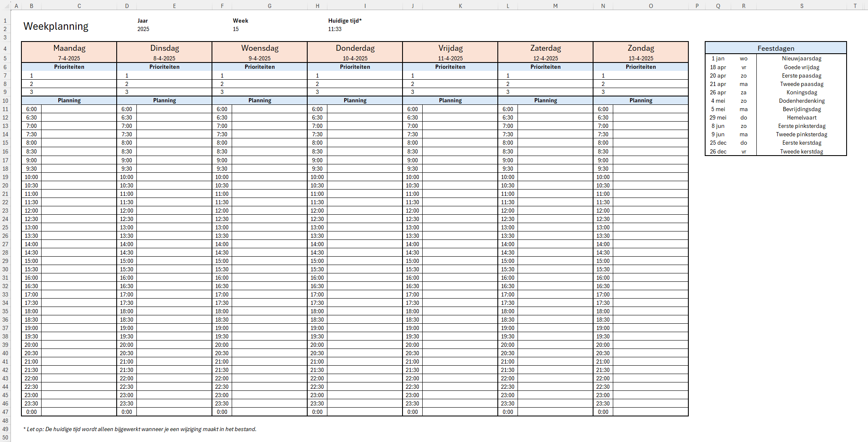Screen dimensions: 868x442
Task: Click the Weekplanning title cell
Action: (56, 26)
